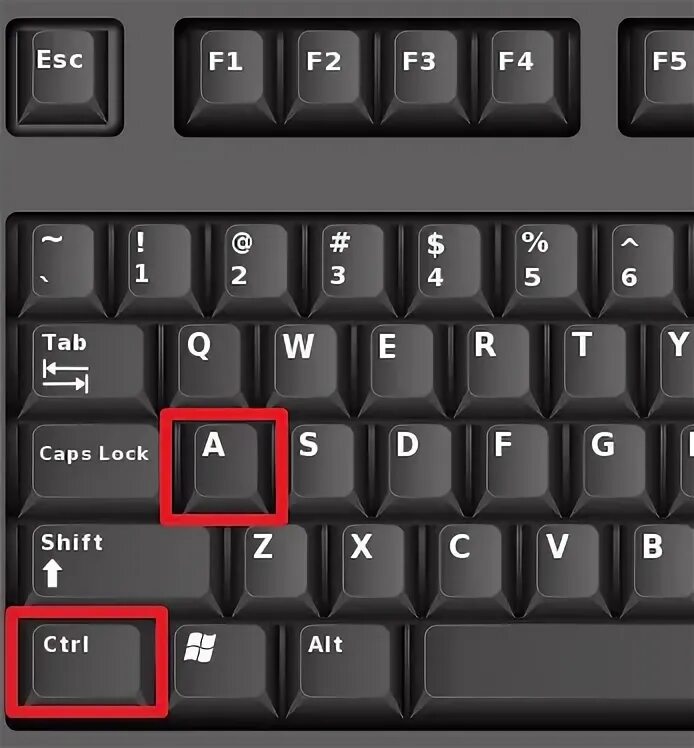This screenshot has width=694, height=748.
Task: Click the 4 key with dollar sign
Action: click(x=449, y=268)
